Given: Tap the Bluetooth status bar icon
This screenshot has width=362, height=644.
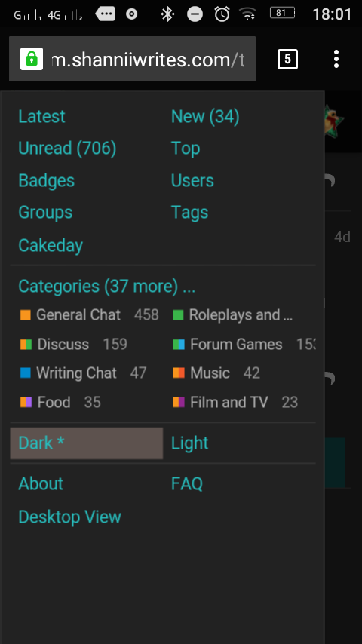Looking at the screenshot, I should [167, 14].
